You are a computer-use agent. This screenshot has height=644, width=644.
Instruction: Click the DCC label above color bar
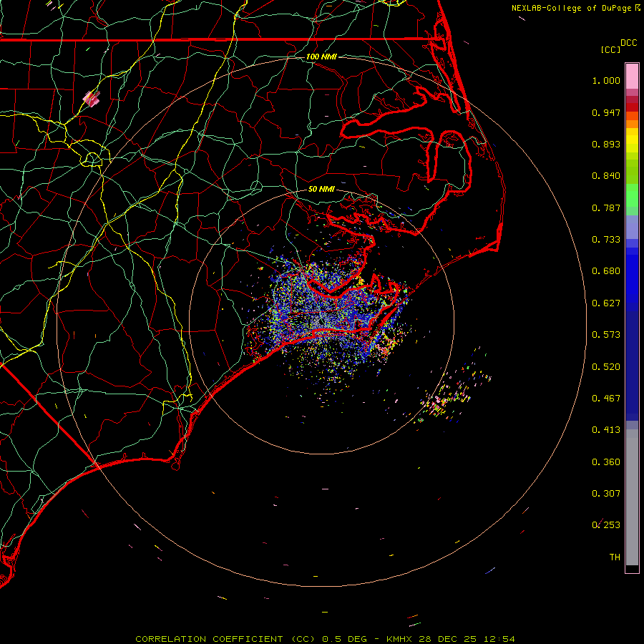coord(628,43)
